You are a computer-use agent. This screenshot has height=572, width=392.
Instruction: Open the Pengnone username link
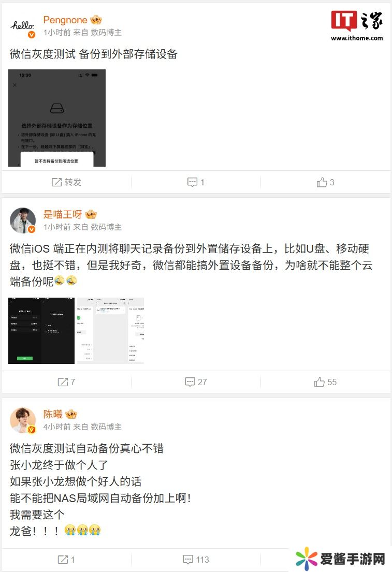65,20
